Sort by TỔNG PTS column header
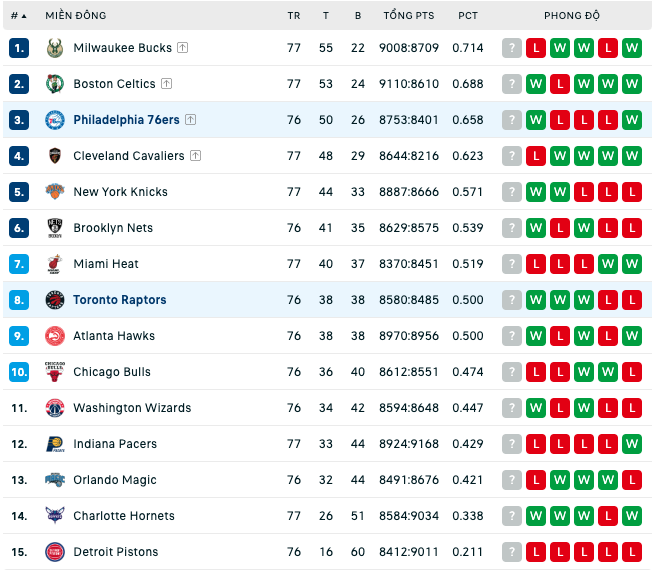This screenshot has height=573, width=655. (x=409, y=15)
